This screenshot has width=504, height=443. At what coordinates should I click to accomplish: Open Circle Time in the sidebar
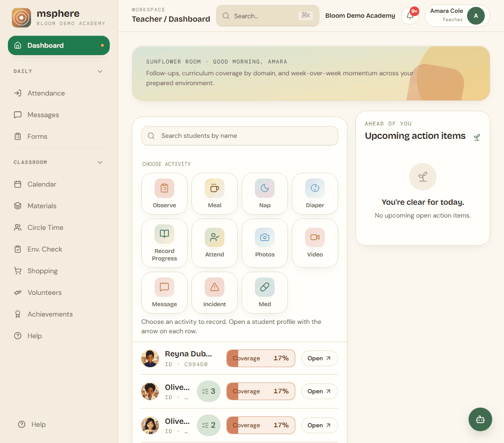59,227
